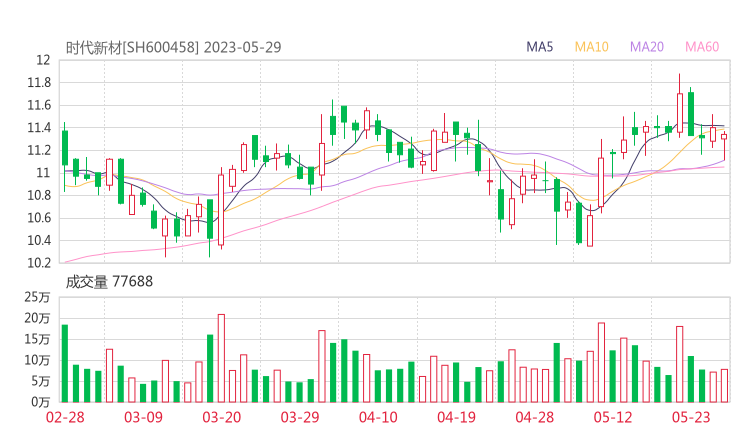Select the first green volume bar at 02-28
The image size is (740, 440).
point(65,364)
